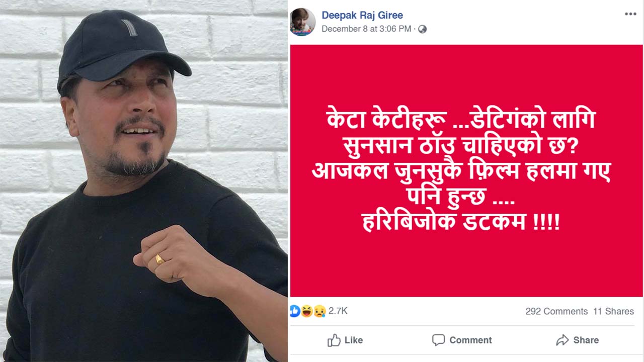This screenshot has height=362, width=644.
Task: Toggle the Like text label
Action: coord(354,340)
